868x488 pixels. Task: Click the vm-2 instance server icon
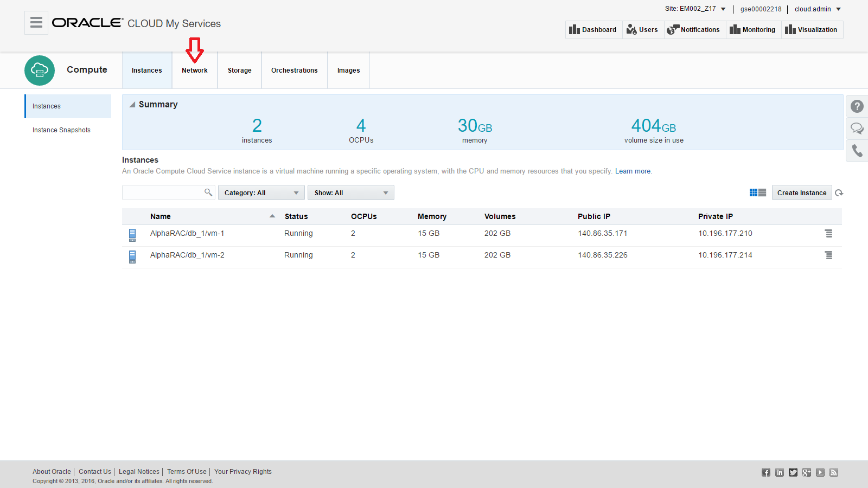[x=132, y=256]
